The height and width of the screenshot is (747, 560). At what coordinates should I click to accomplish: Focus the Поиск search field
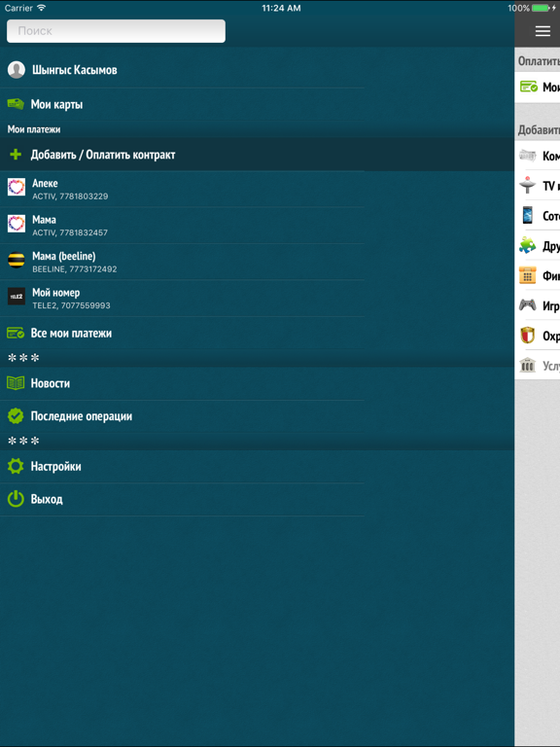click(117, 31)
